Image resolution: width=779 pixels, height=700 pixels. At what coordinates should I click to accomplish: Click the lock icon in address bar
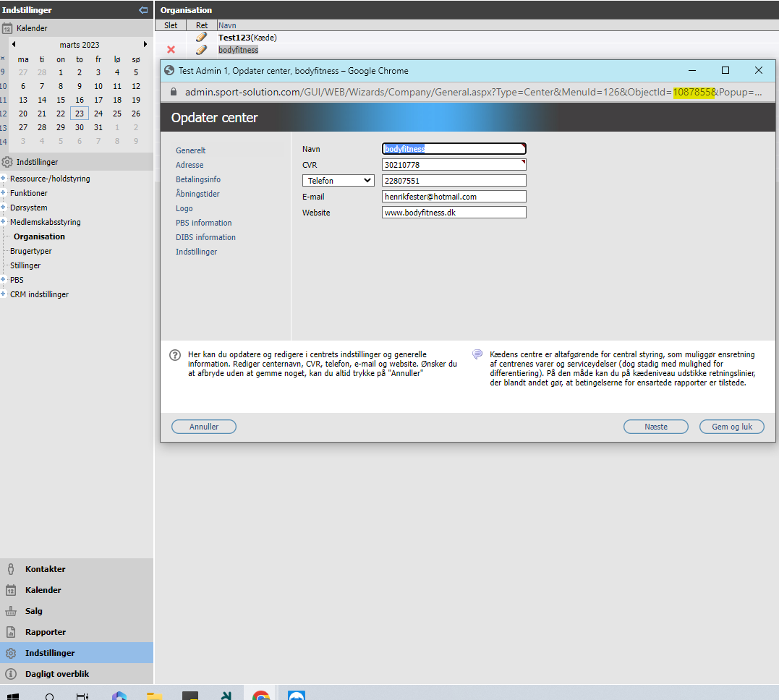click(x=174, y=92)
